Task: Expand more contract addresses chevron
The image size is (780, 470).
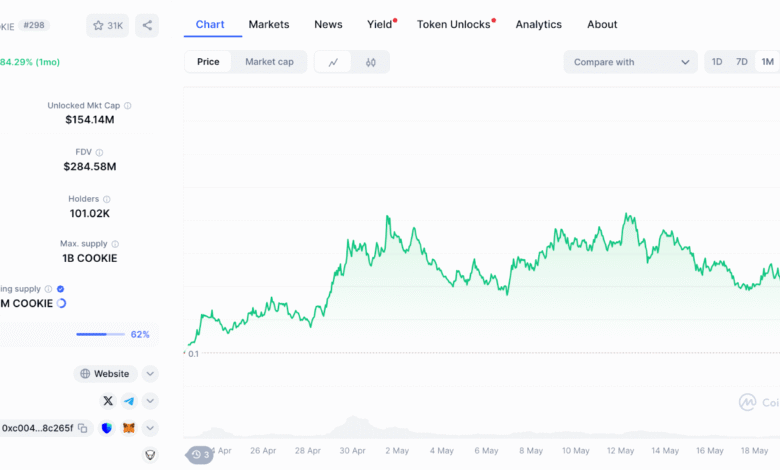Action: coord(150,428)
